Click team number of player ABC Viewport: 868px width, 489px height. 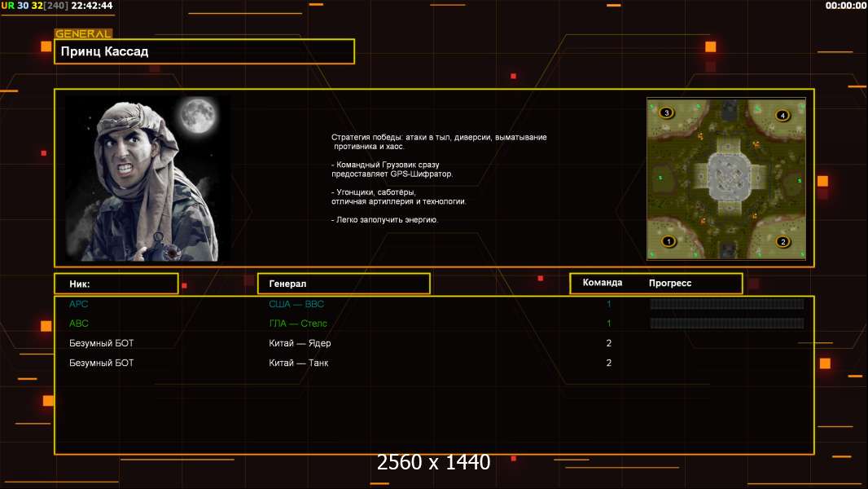(608, 324)
